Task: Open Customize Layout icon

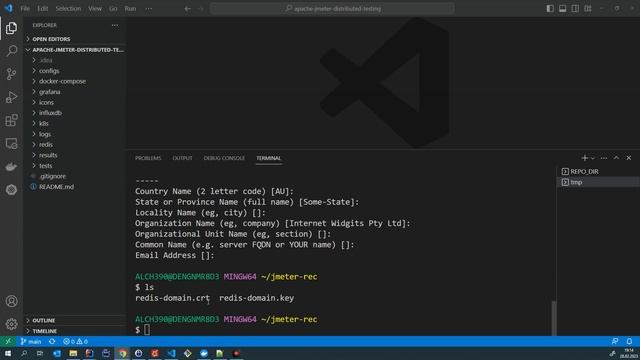Action: (588, 9)
